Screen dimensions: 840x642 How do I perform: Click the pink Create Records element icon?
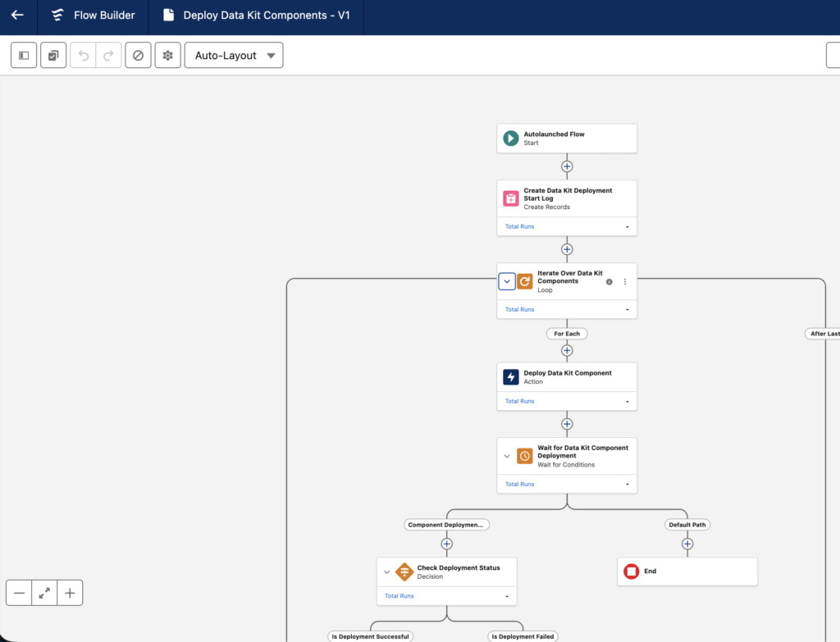[x=510, y=198]
